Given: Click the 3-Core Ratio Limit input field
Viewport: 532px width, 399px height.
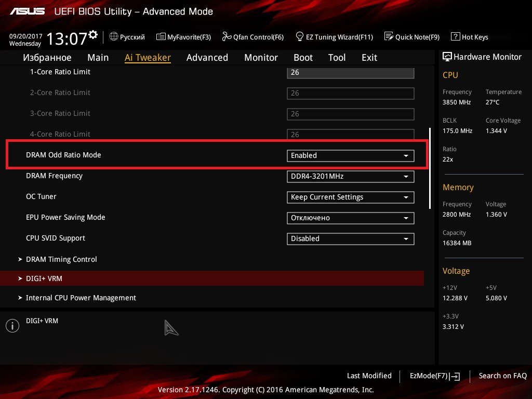Looking at the screenshot, I should pos(351,114).
